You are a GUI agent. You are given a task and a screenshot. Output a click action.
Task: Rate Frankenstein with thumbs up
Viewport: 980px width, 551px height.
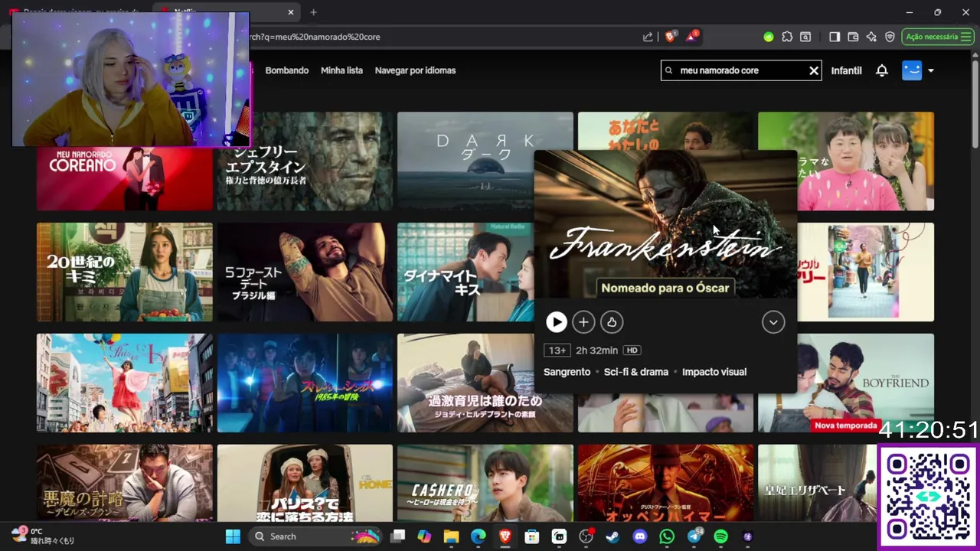(611, 322)
